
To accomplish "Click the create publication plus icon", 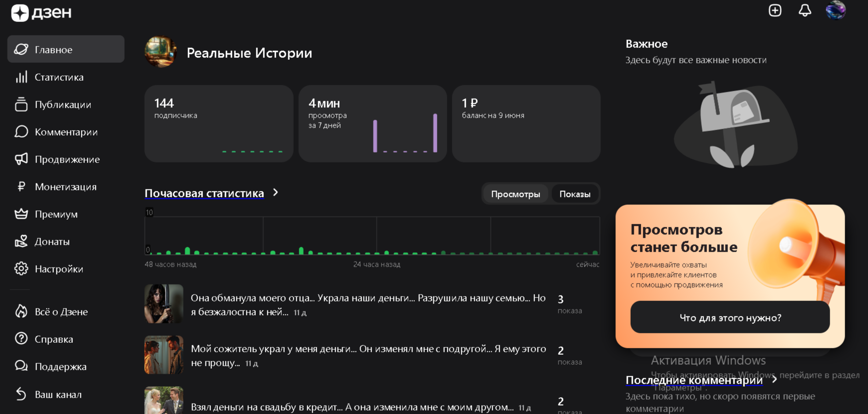I will (775, 10).
